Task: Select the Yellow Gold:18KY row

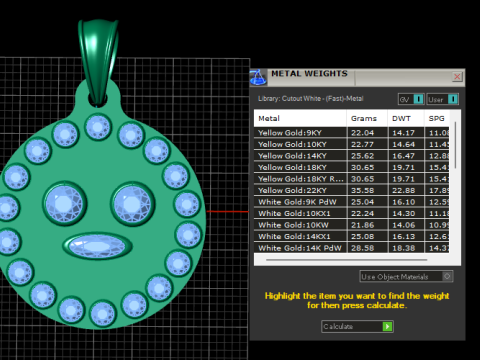Action: click(351, 167)
